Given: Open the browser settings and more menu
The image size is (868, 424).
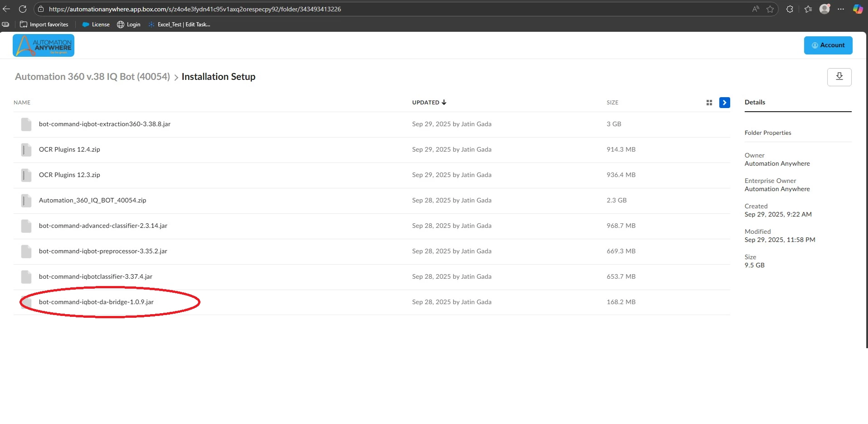Looking at the screenshot, I should click(841, 9).
